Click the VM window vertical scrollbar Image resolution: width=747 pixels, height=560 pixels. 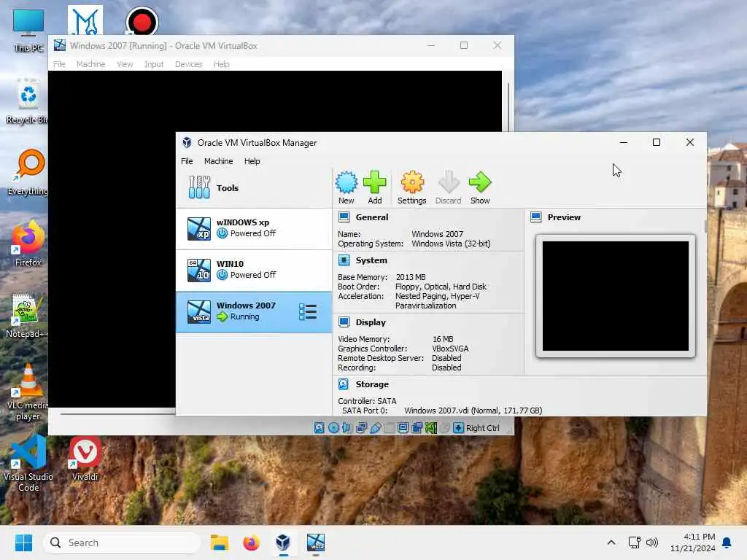tap(508, 107)
